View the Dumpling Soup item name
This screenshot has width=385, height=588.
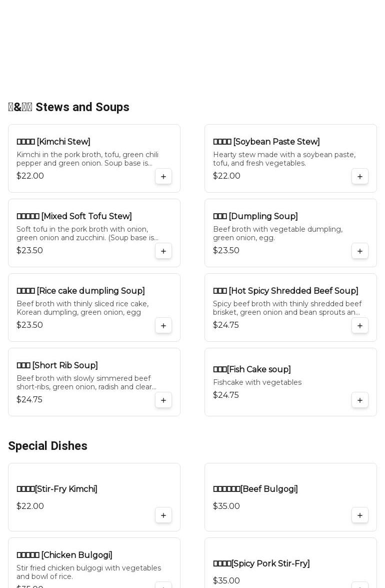pyautogui.click(x=255, y=217)
